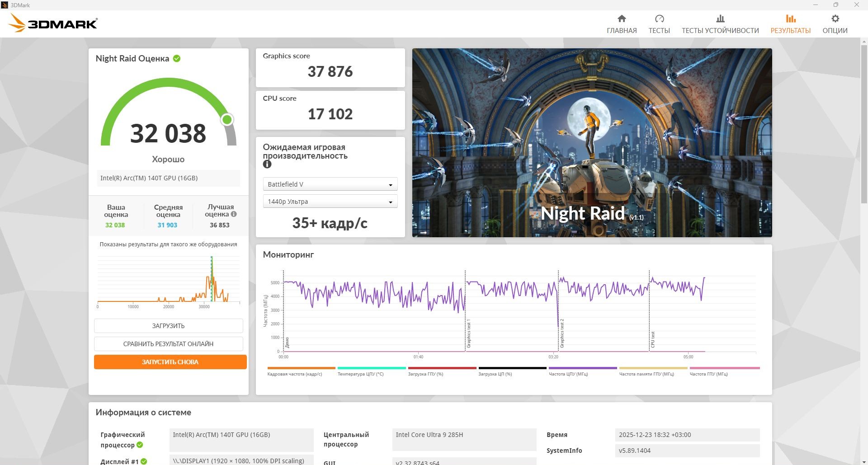Click the Хорошо rating label

coord(168,159)
